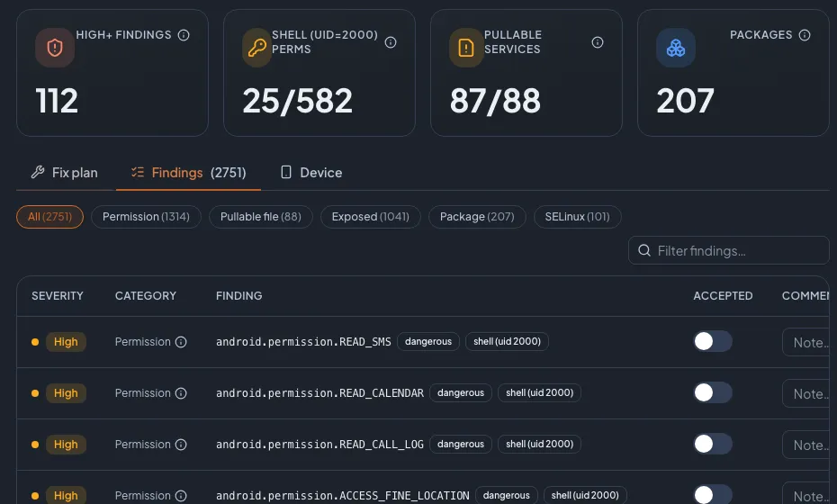Image resolution: width=837 pixels, height=504 pixels.
Task: Switch to the Findings (2751) tab
Action: pos(188,173)
